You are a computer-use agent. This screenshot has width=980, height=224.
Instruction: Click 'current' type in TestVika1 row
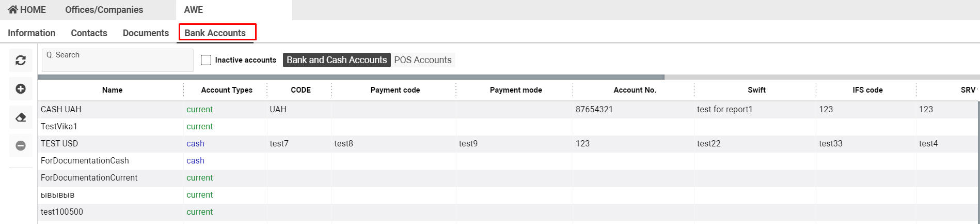(199, 127)
